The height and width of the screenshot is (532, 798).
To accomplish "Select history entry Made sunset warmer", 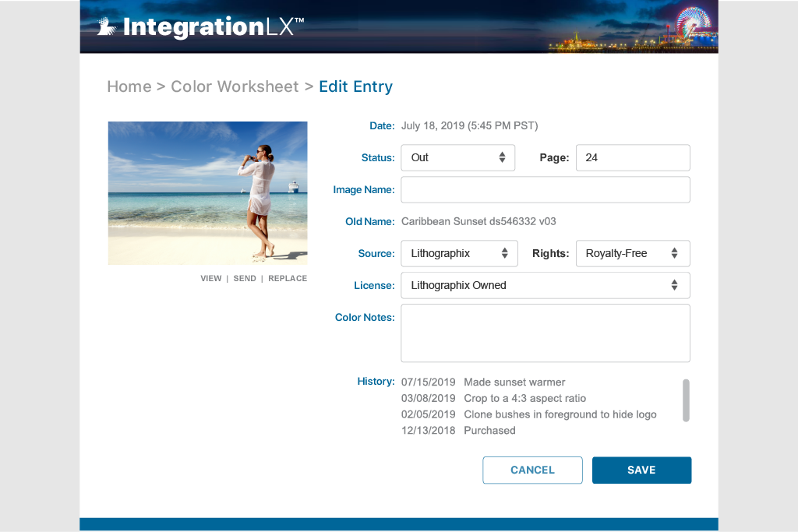I will pyautogui.click(x=514, y=382).
